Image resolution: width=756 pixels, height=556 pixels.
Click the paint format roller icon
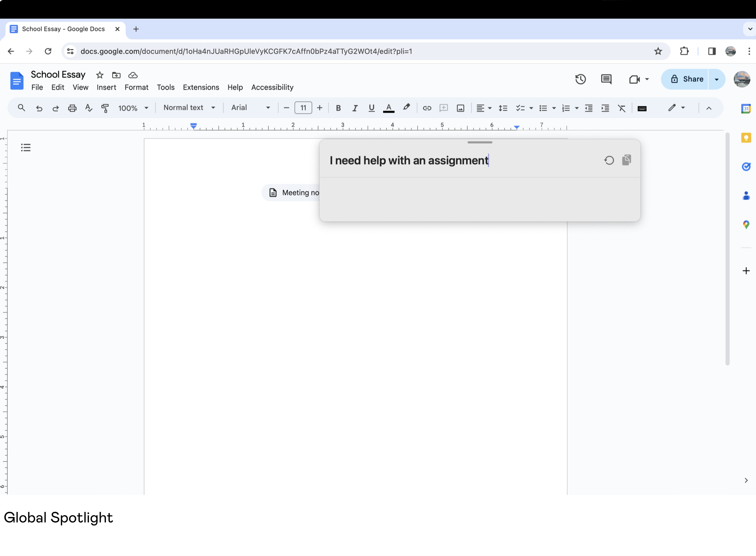coord(105,108)
